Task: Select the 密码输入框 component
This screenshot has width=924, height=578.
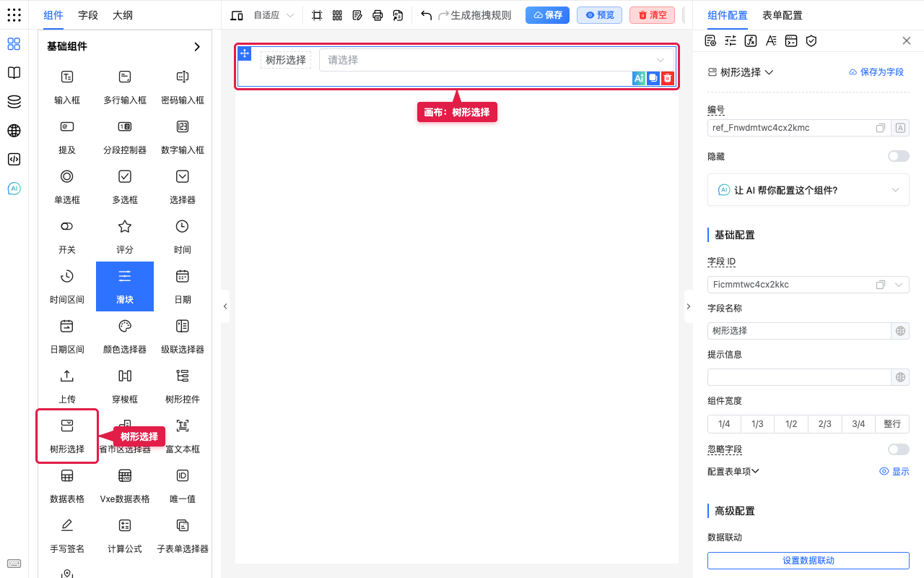Action: [x=183, y=87]
